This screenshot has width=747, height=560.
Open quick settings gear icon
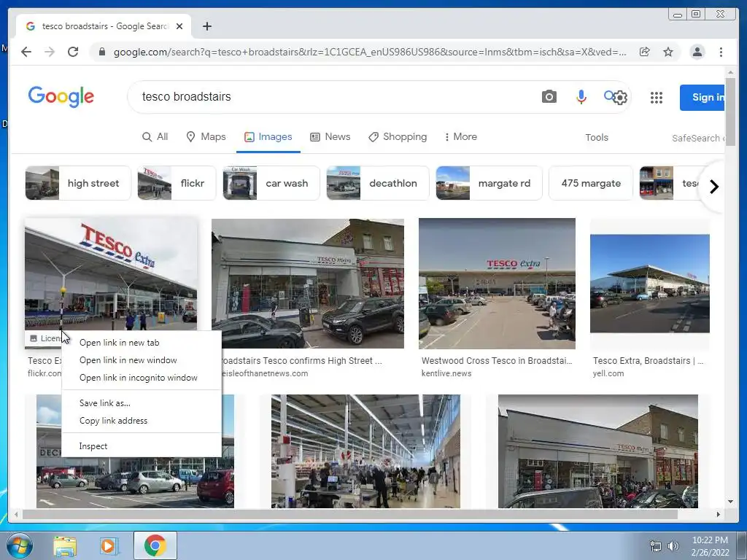(x=620, y=98)
